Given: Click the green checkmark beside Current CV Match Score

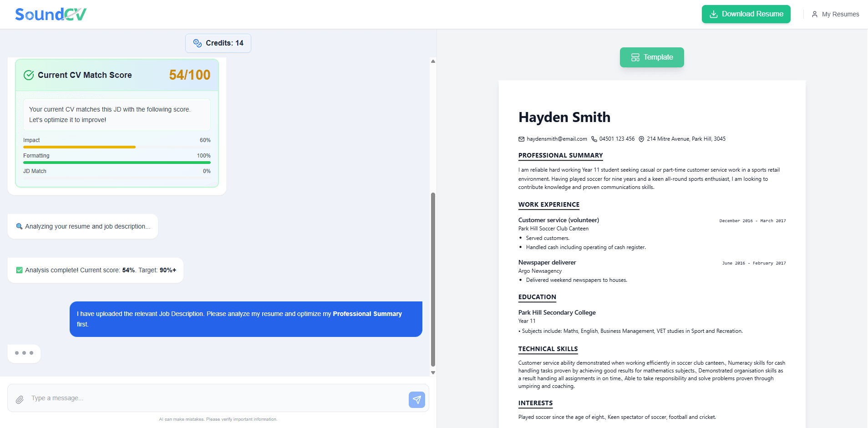Looking at the screenshot, I should coord(28,75).
